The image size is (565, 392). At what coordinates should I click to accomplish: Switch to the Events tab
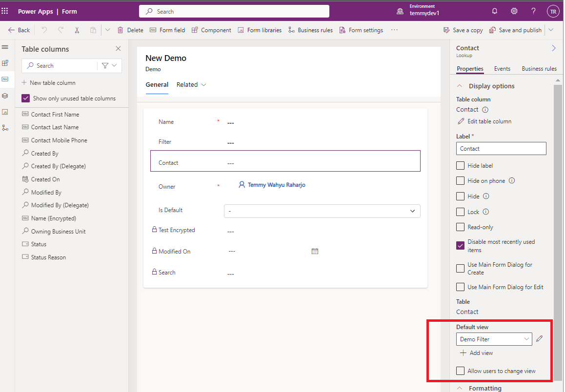coord(502,69)
